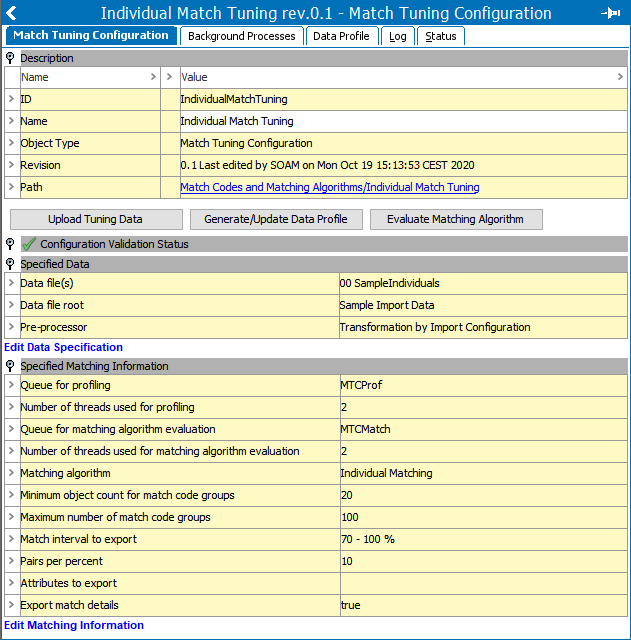This screenshot has height=640, width=631.
Task: Click Generate/Update Data Profile button
Action: coord(276,219)
